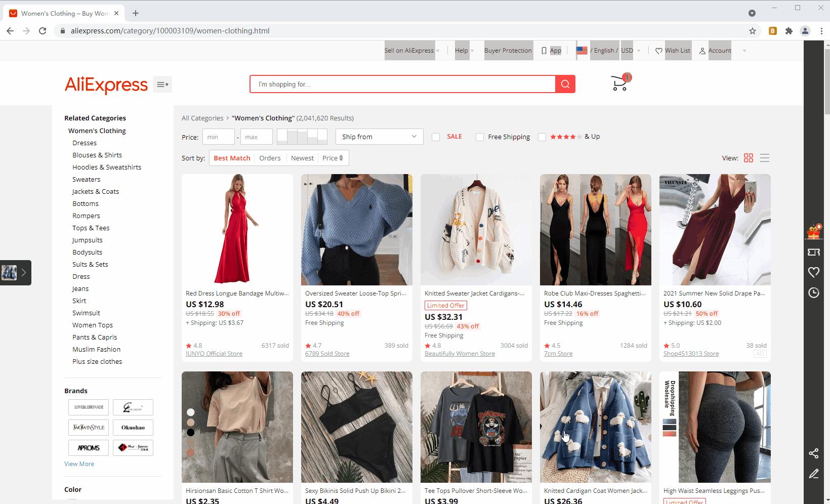The width and height of the screenshot is (830, 504).
Task: Expand the Sell on AliExpress menu
Action: [x=412, y=51]
